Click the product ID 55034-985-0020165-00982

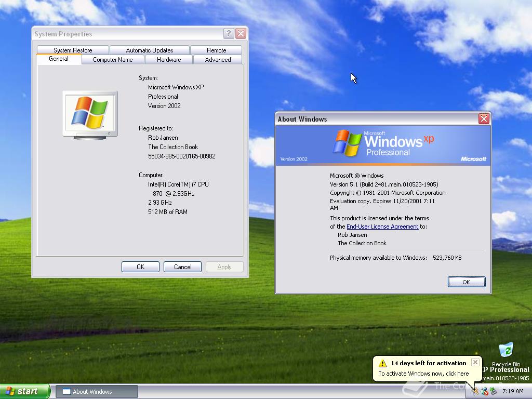coord(181,156)
